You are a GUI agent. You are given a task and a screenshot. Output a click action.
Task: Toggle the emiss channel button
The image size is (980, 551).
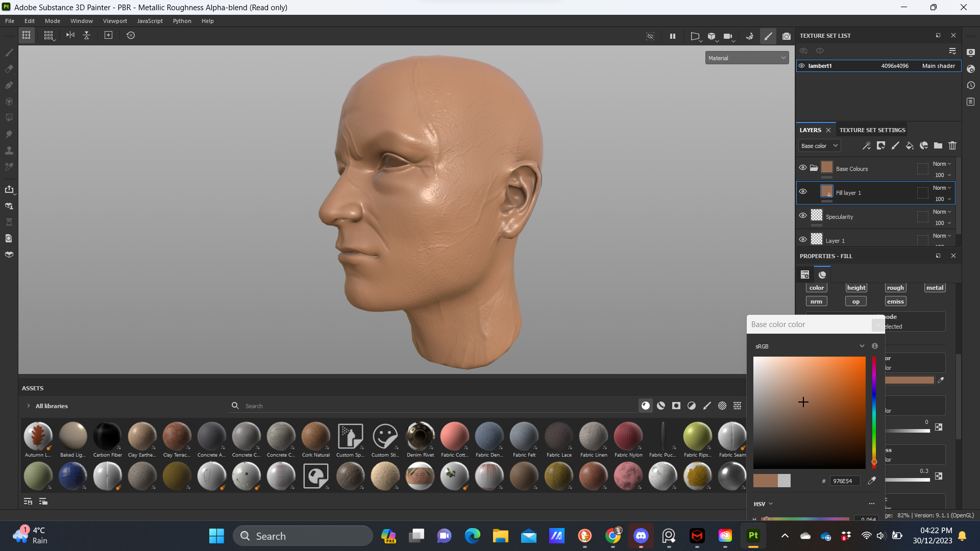tap(895, 302)
